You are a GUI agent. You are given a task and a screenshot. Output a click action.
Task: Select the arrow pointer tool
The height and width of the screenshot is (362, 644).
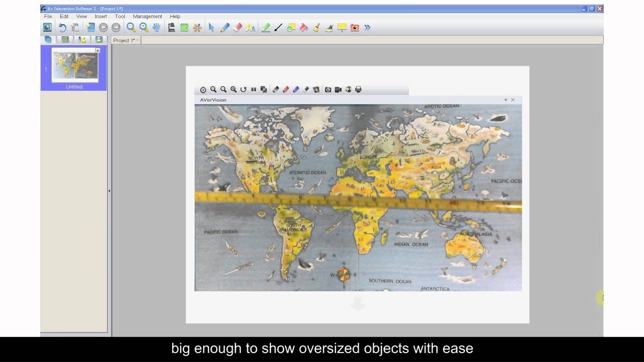[x=211, y=28]
